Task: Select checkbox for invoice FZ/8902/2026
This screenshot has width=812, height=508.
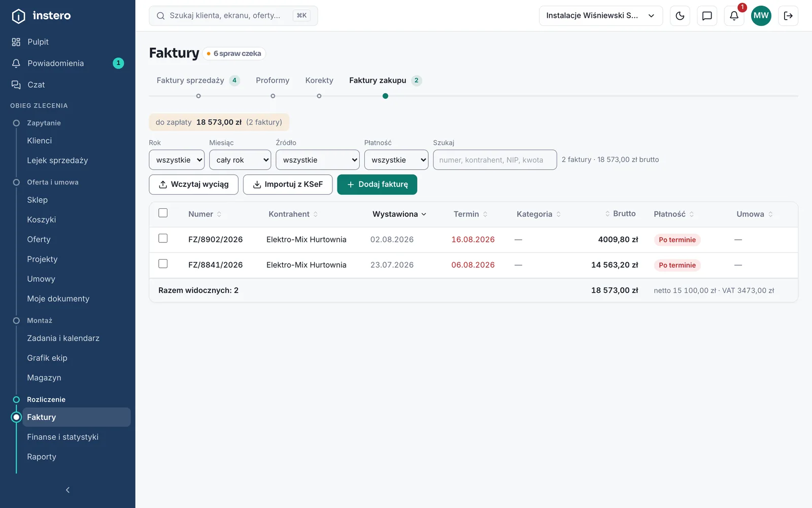Action: [163, 238]
